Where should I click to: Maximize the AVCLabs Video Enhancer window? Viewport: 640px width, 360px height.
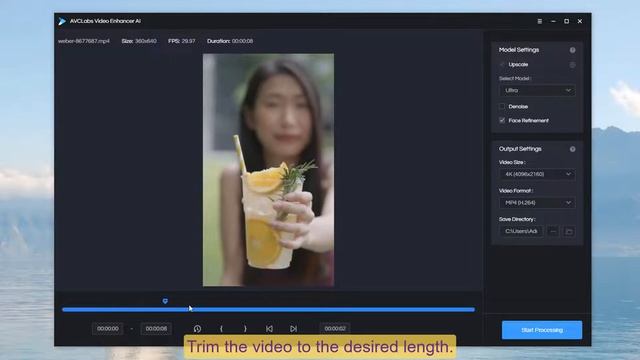(x=567, y=21)
